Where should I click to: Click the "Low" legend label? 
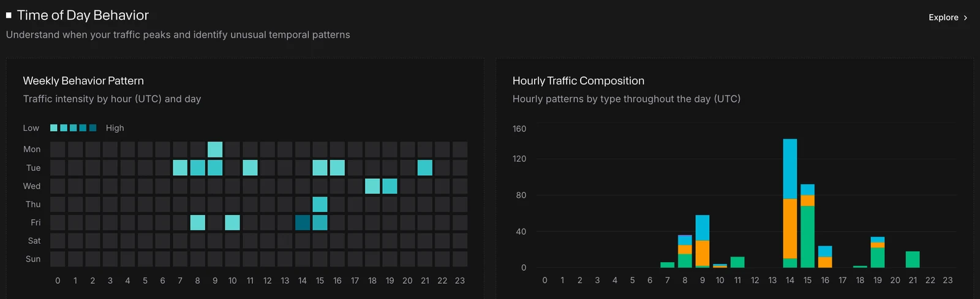click(x=31, y=128)
